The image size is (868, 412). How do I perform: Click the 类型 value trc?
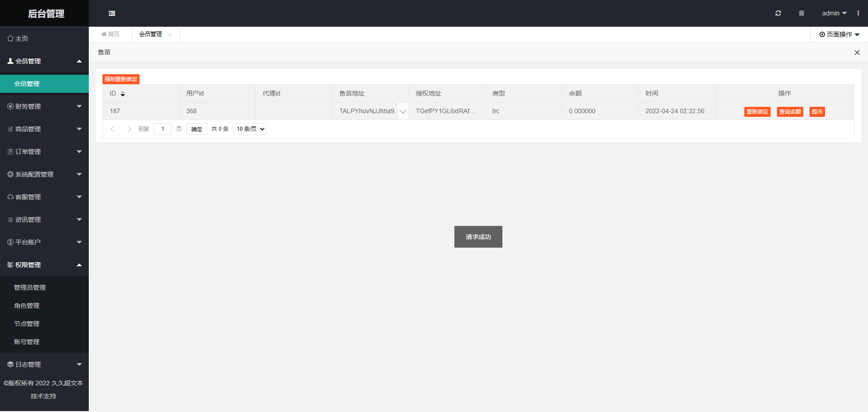click(496, 111)
